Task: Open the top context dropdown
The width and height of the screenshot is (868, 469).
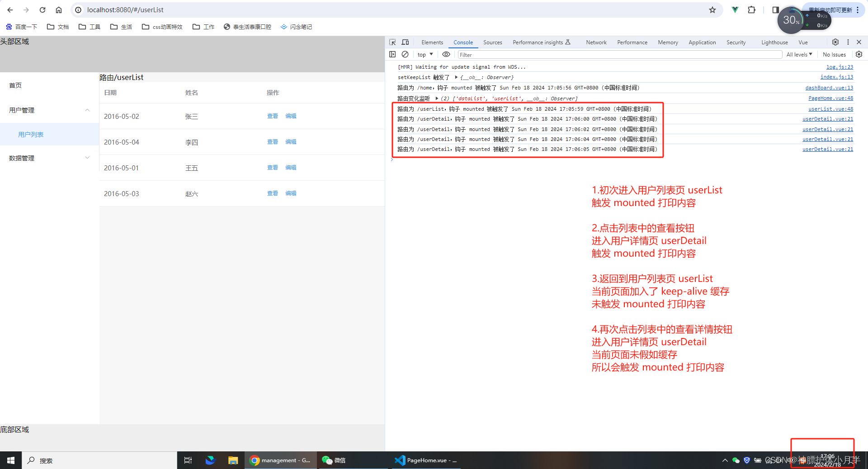Action: [x=425, y=55]
